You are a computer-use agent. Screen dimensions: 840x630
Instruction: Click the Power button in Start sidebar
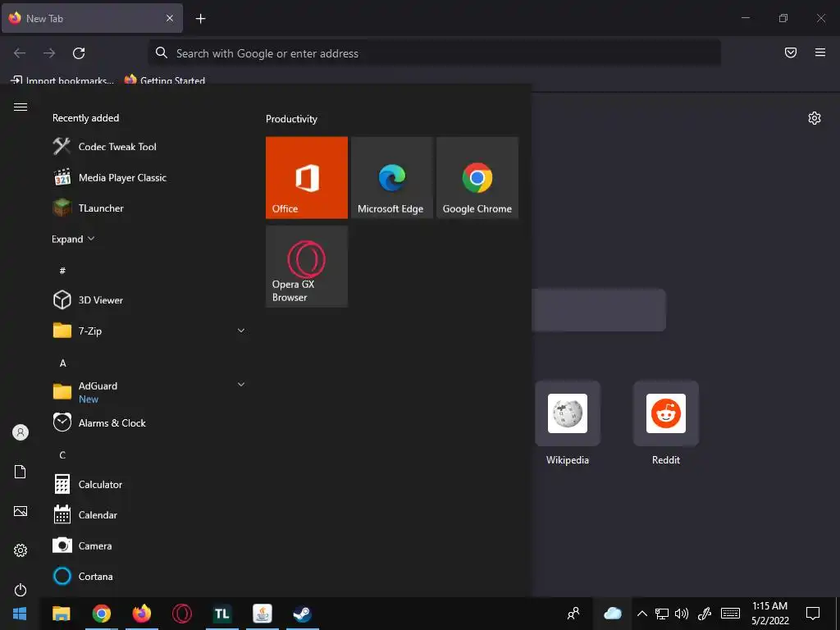(21, 590)
